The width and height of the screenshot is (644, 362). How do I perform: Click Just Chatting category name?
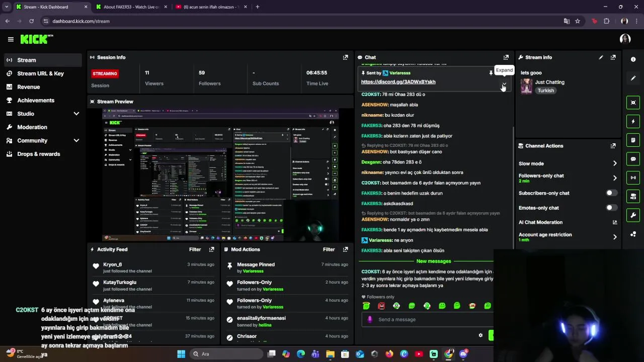549,82
